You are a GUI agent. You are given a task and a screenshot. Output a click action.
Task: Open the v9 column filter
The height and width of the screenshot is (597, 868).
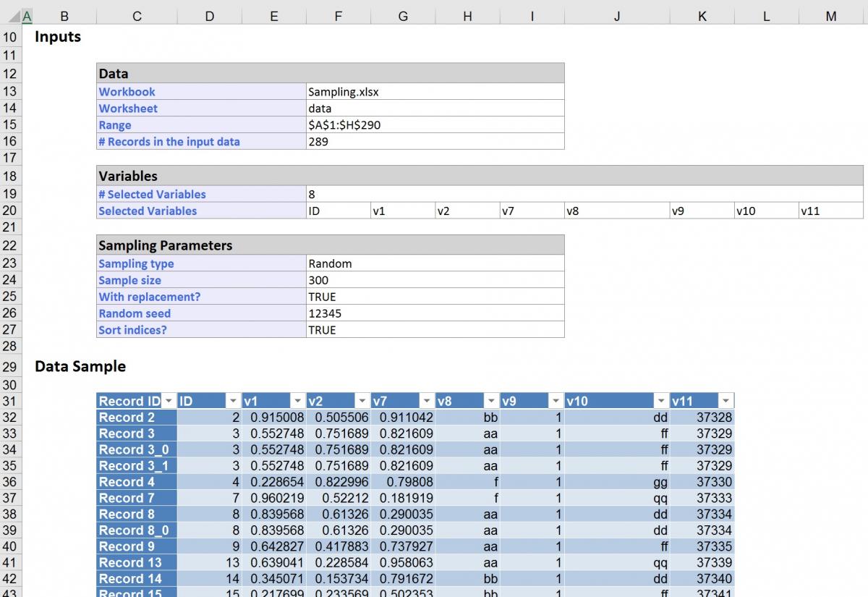coord(556,400)
